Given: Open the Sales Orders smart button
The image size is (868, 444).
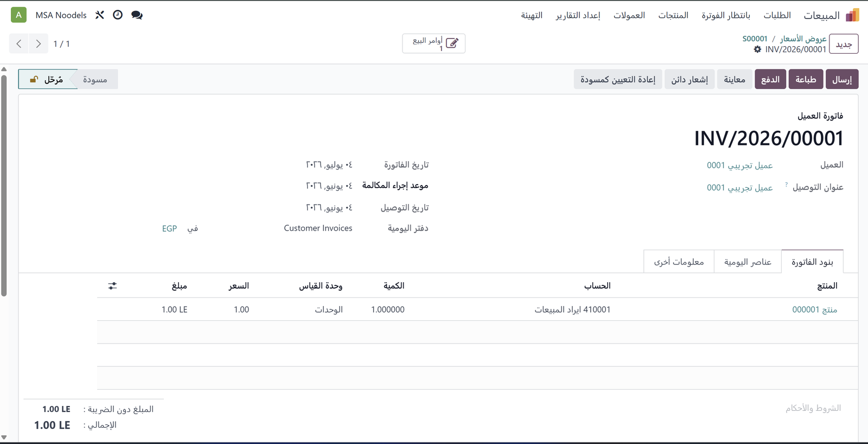Looking at the screenshot, I should click(434, 43).
